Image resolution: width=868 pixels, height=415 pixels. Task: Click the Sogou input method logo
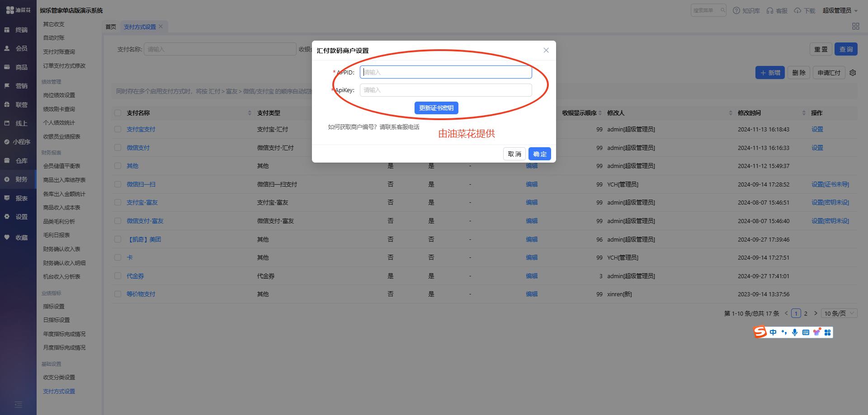click(760, 332)
